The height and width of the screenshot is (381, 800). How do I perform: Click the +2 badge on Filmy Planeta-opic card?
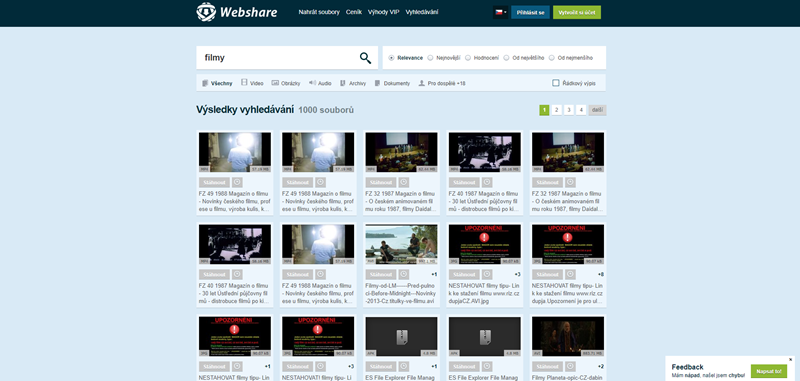click(x=601, y=366)
